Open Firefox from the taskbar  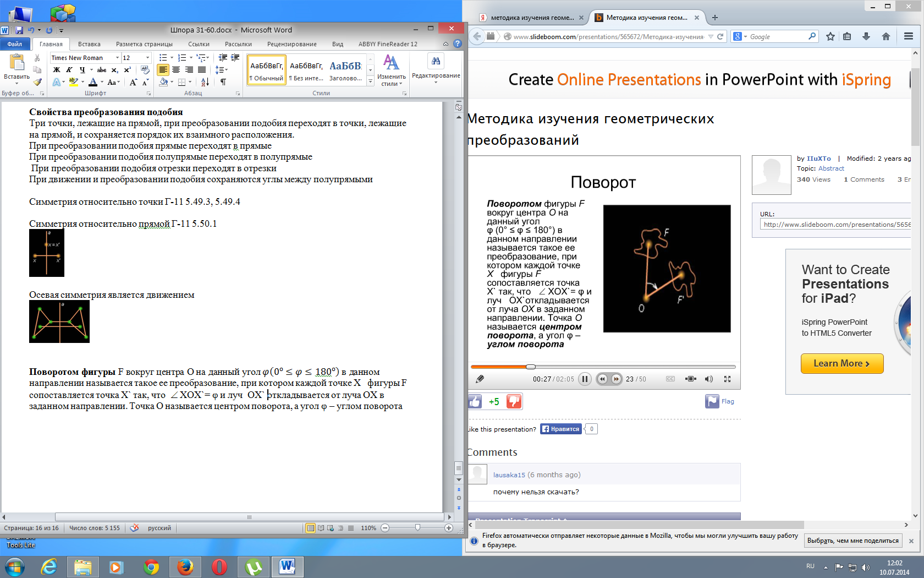pyautogui.click(x=185, y=566)
